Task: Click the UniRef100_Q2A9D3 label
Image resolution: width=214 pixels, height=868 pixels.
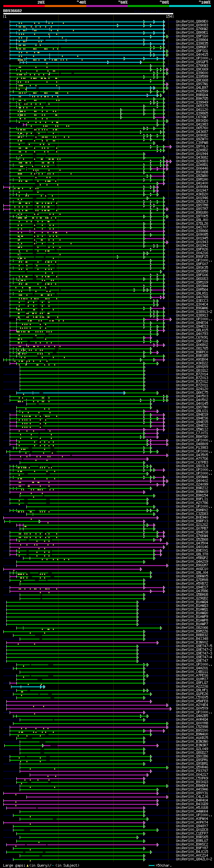Action: click(192, 161)
